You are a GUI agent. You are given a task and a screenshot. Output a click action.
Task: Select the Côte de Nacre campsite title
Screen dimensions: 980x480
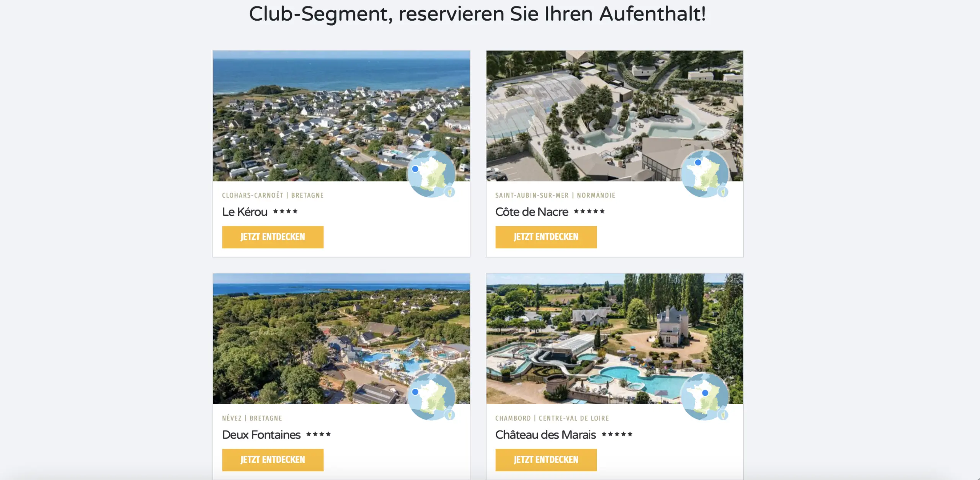[x=532, y=212]
